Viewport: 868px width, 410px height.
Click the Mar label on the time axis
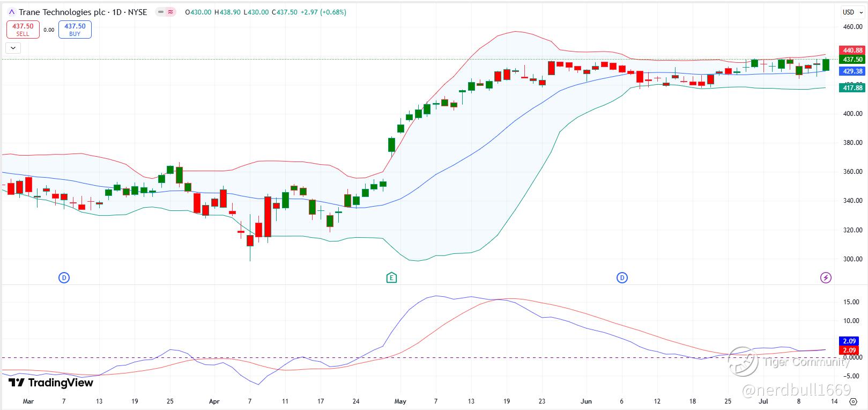(28, 401)
